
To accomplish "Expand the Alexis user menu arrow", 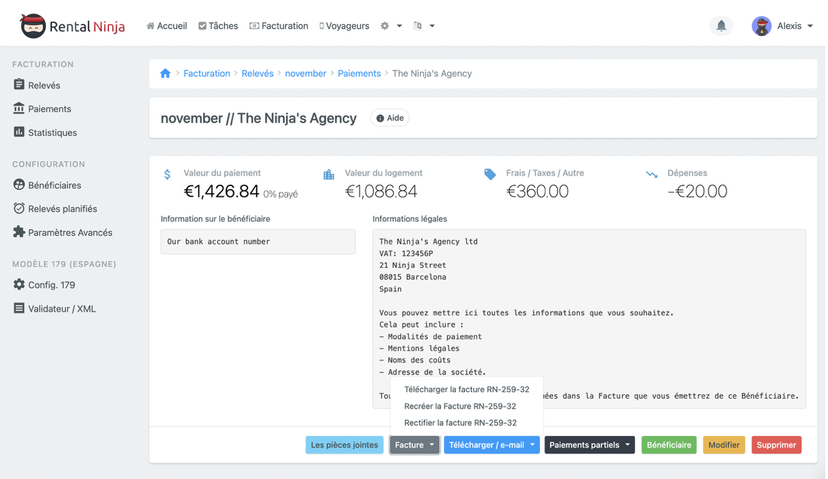I will tap(810, 26).
